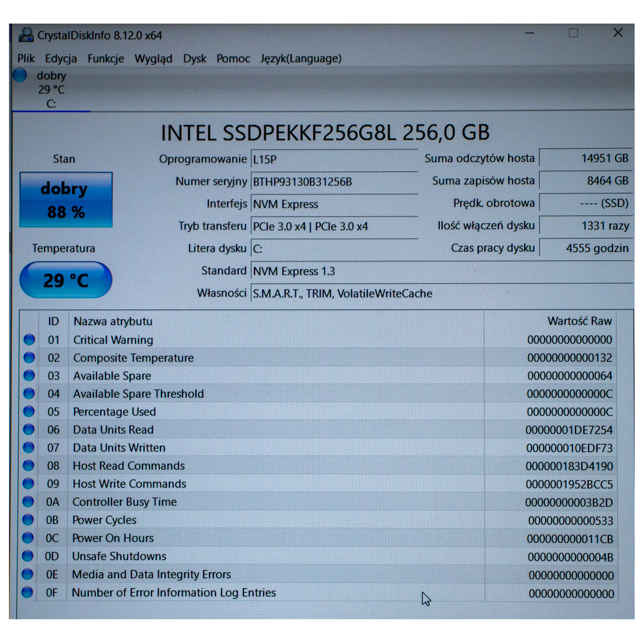The height and width of the screenshot is (644, 644).
Task: Maximize the CrystalDiskInfo window
Action: pyautogui.click(x=573, y=33)
